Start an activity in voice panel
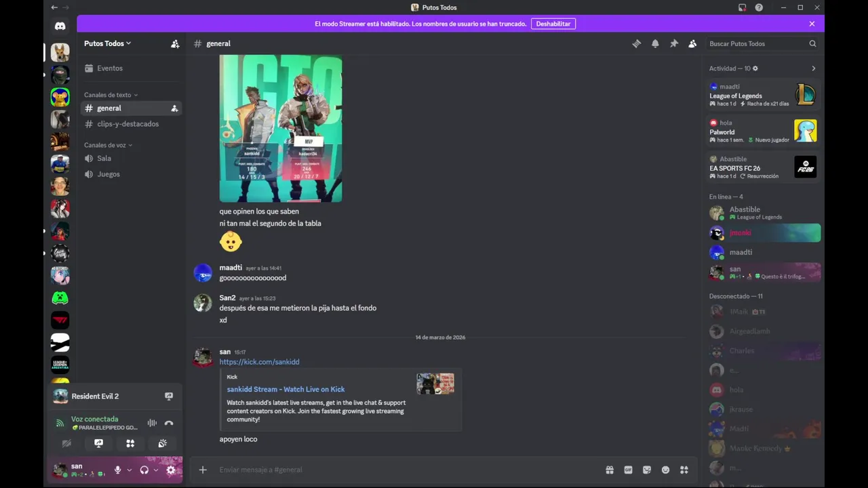 pyautogui.click(x=130, y=443)
